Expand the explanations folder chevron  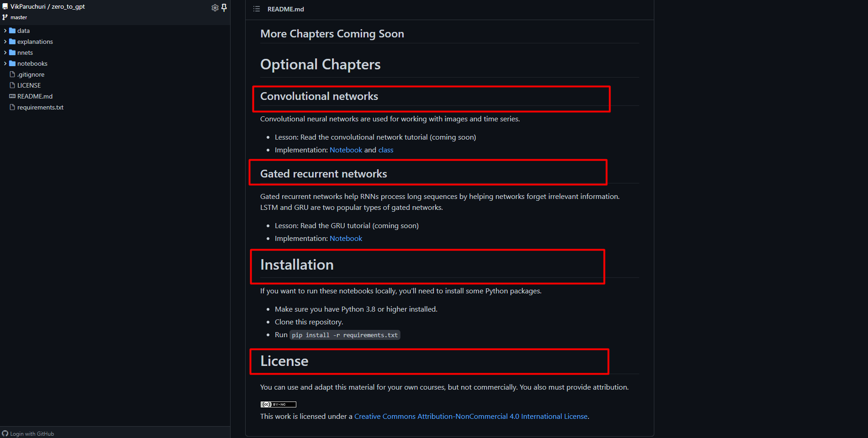pyautogui.click(x=5, y=42)
